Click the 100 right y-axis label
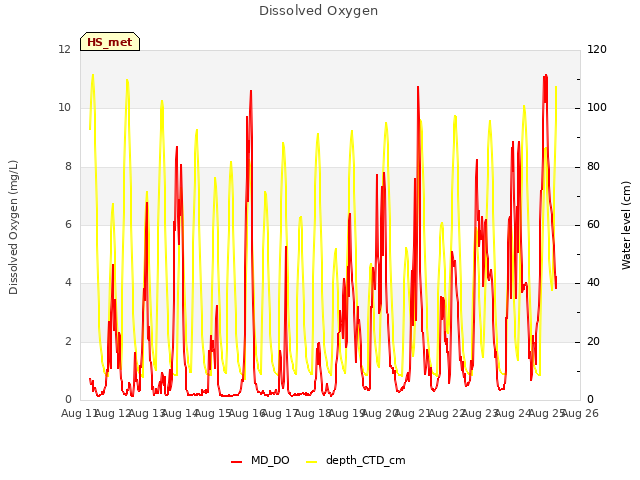The image size is (640, 480). click(597, 108)
